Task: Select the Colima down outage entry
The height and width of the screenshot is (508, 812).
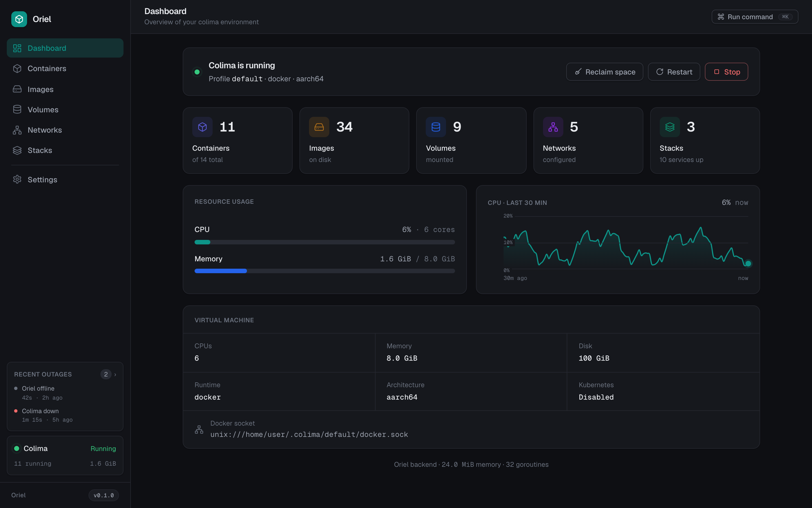Action: 65,415
